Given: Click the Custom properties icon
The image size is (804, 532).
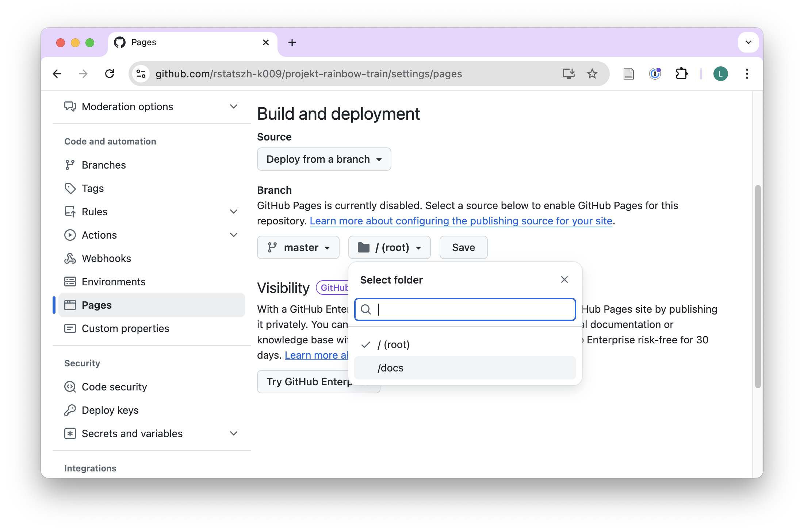Looking at the screenshot, I should (x=70, y=328).
